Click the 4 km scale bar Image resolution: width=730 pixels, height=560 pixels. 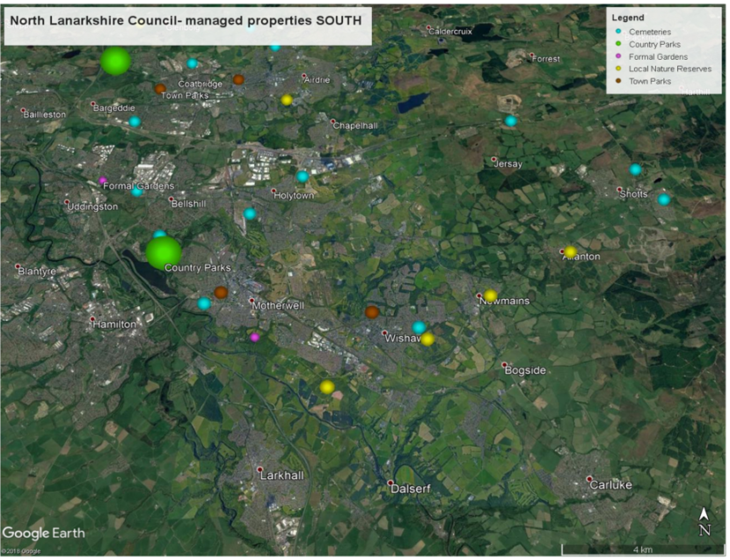pos(643,549)
